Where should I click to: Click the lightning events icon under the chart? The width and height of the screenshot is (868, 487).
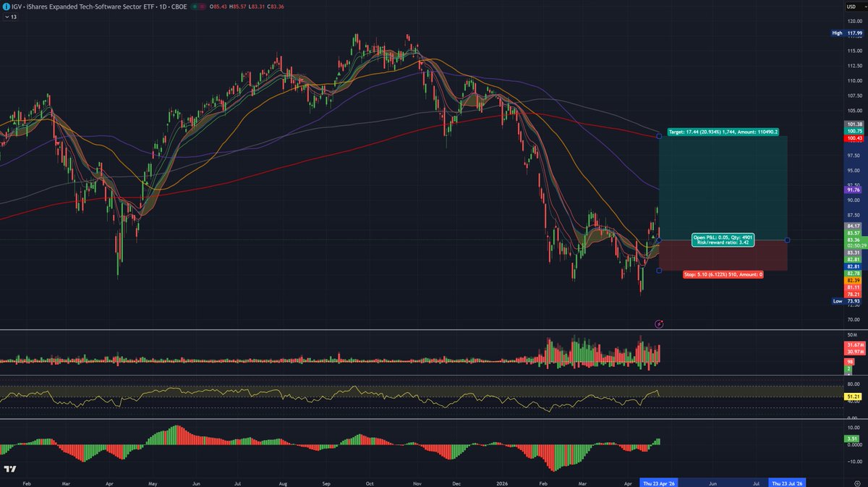point(658,323)
